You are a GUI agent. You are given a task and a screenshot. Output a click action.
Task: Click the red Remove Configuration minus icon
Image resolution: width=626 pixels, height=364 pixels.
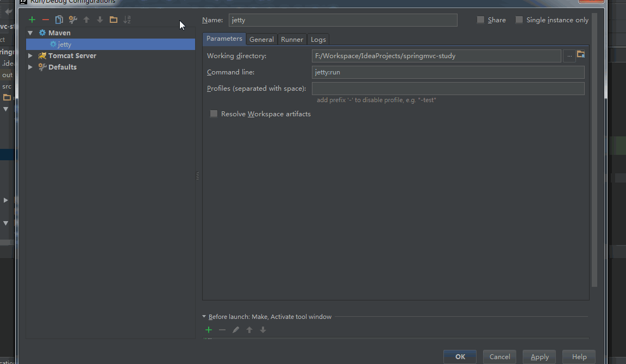46,20
